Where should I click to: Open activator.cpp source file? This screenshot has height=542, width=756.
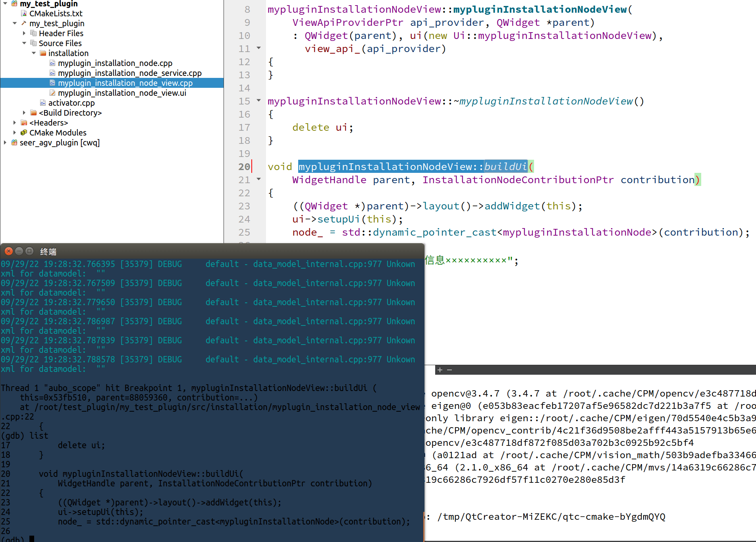pyautogui.click(x=71, y=103)
